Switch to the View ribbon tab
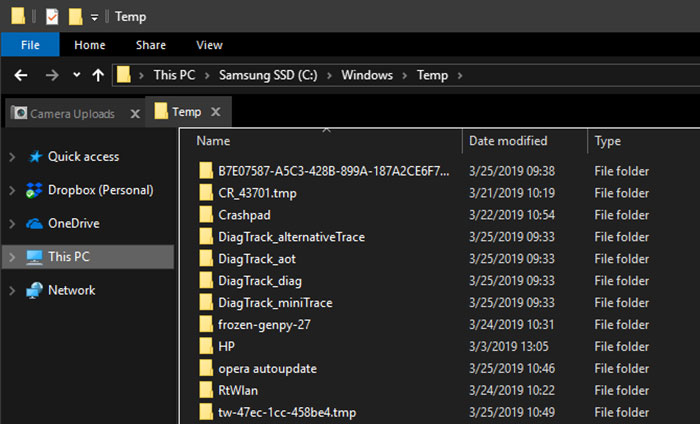 pos(209,45)
